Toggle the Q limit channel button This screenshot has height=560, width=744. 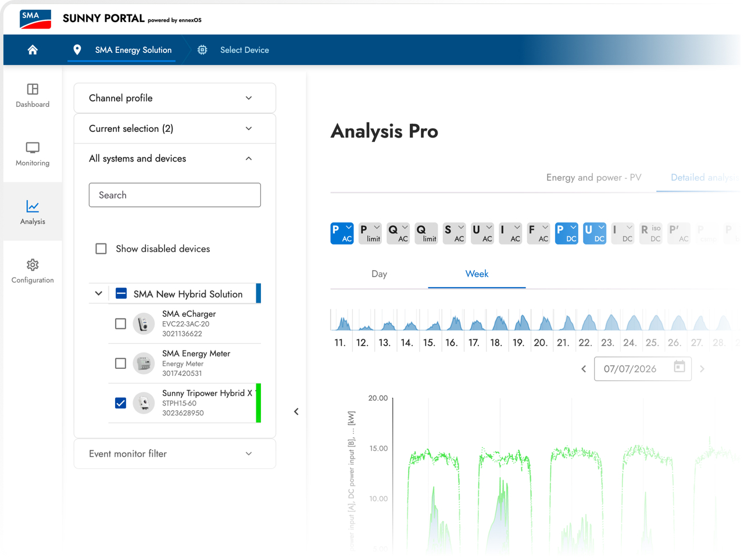click(x=426, y=234)
